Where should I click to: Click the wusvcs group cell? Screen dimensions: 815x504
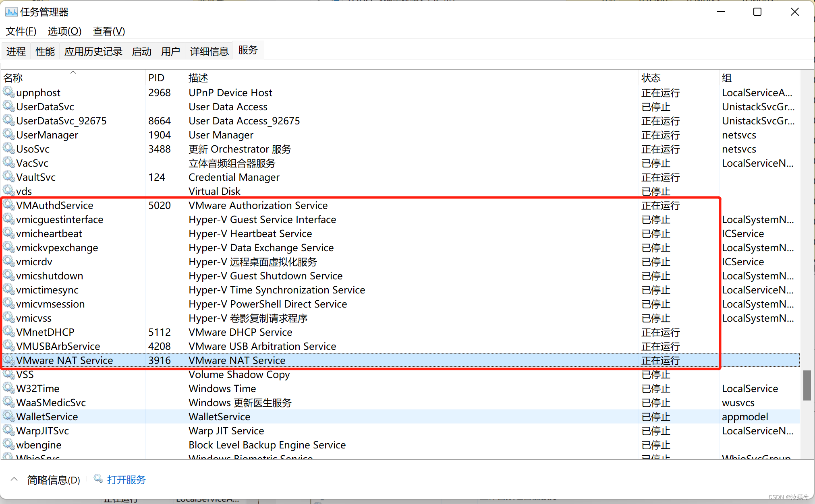point(738,403)
